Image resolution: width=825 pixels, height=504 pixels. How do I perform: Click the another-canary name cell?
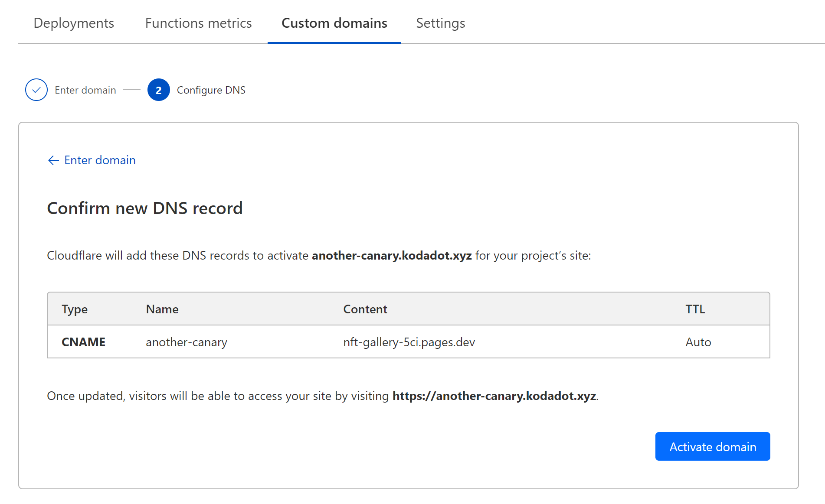point(187,342)
